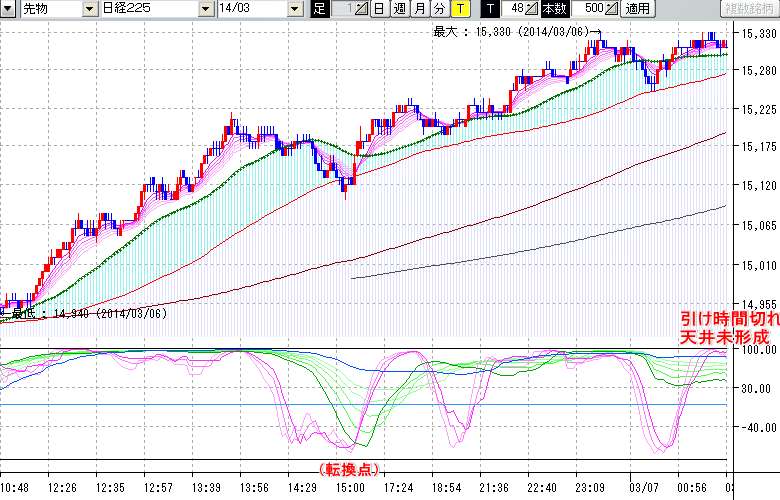Select the 週 weekly period button
This screenshot has width=780, height=500.
pos(398,9)
